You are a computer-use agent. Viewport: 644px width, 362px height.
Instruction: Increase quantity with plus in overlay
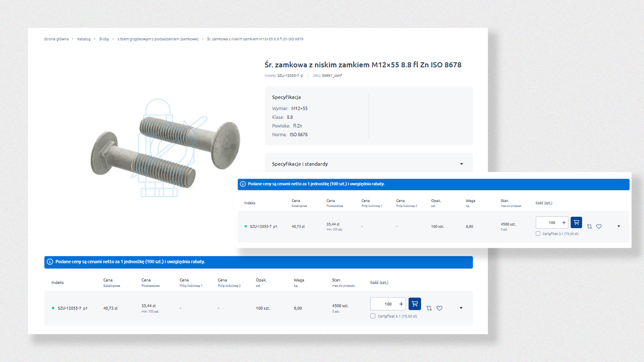tap(564, 223)
